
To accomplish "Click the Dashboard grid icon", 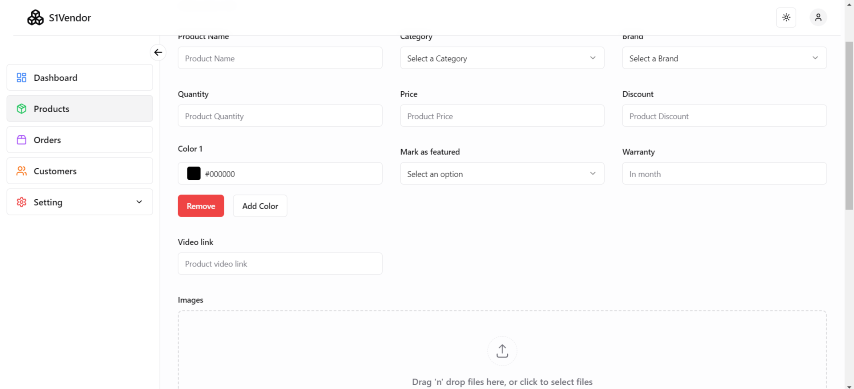I will pyautogui.click(x=21, y=78).
